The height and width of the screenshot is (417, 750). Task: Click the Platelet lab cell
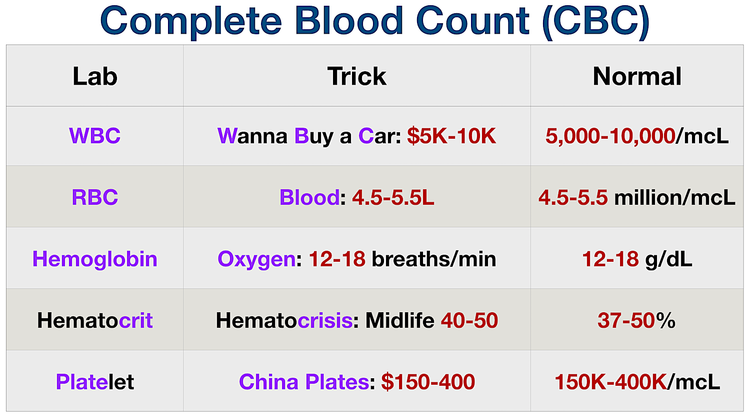click(x=95, y=382)
